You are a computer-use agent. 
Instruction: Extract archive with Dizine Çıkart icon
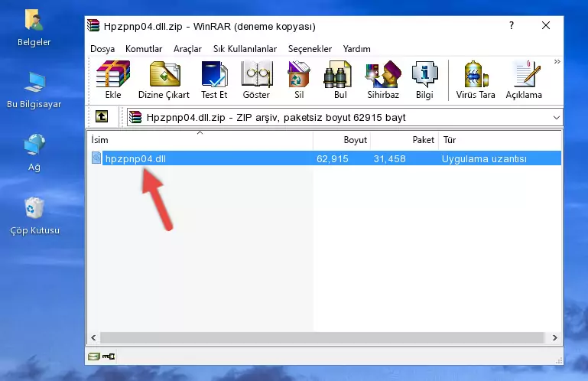point(164,80)
